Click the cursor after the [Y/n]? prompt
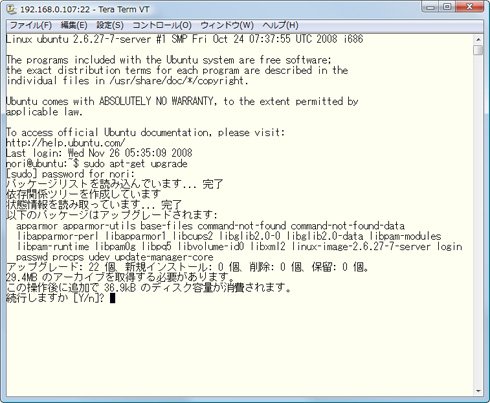Image resolution: width=490 pixels, height=403 pixels. click(x=112, y=298)
